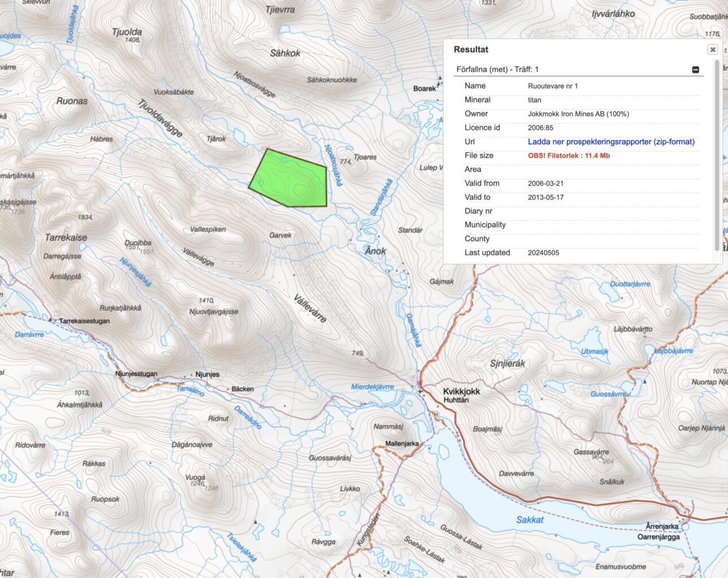Collapse the Förfallna (met) results section

click(x=696, y=69)
